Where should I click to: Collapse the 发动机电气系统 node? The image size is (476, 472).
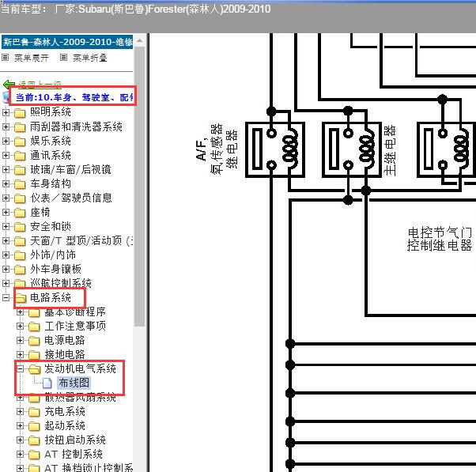(20, 368)
